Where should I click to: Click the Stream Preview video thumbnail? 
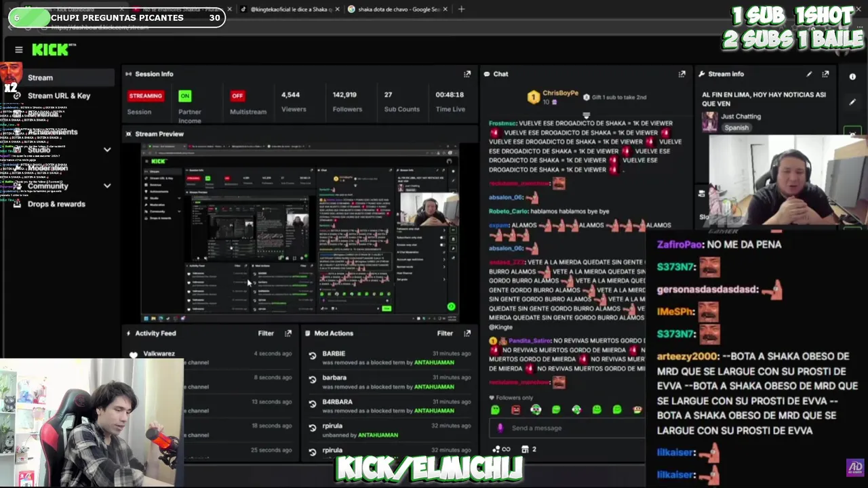click(x=300, y=232)
